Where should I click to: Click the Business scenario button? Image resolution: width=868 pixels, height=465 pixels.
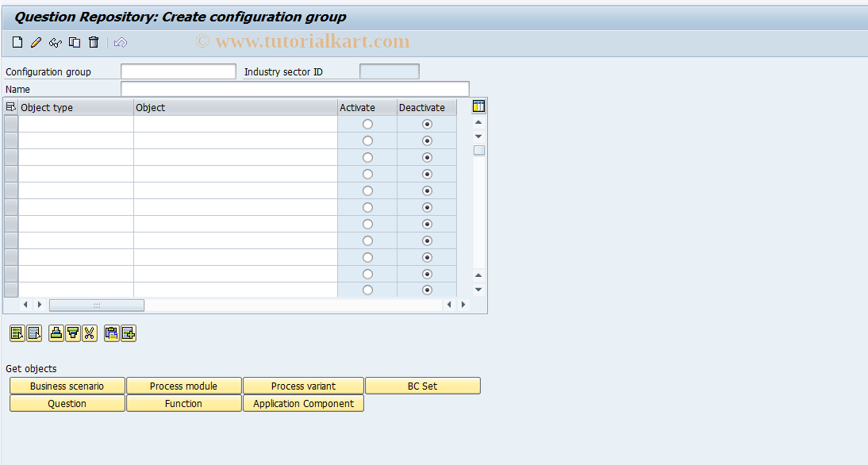click(67, 386)
